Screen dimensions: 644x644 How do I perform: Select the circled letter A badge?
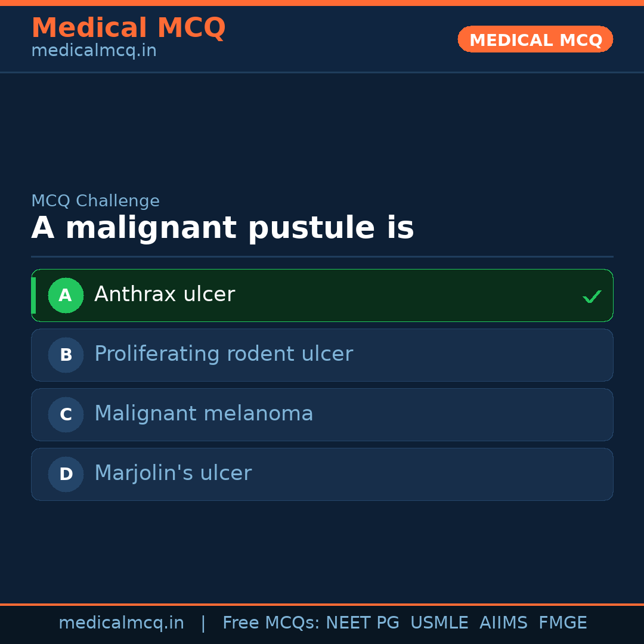tap(66, 295)
